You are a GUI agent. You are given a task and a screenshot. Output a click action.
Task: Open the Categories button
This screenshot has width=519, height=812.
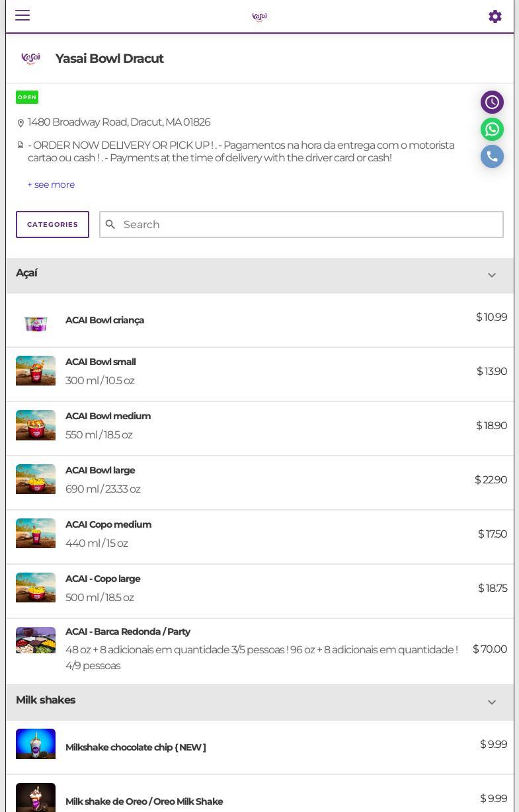(x=52, y=225)
